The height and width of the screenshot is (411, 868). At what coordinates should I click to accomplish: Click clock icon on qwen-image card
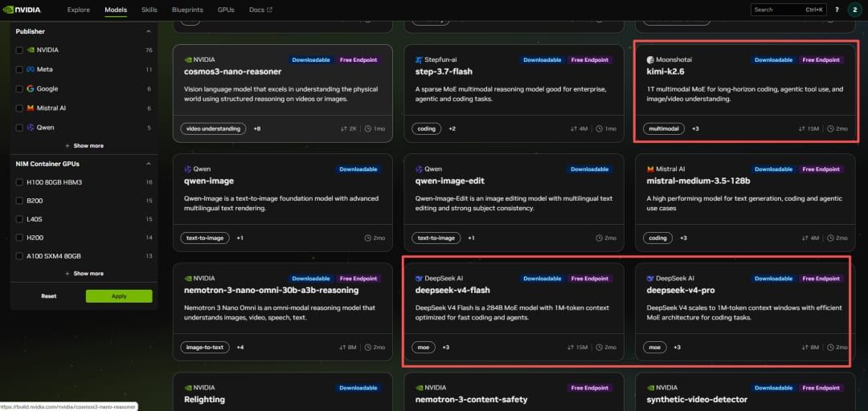[368, 238]
